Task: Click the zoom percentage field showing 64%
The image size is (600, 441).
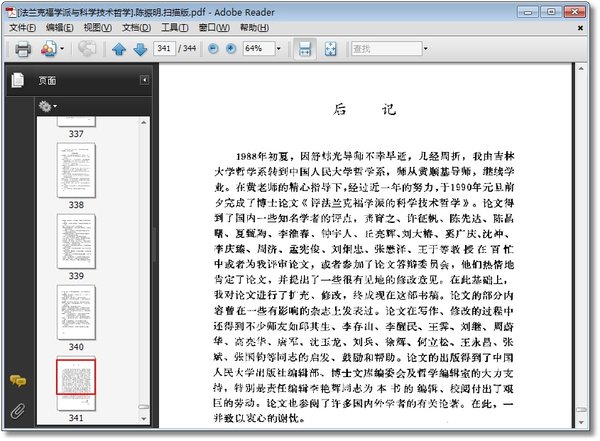Action: (259, 49)
